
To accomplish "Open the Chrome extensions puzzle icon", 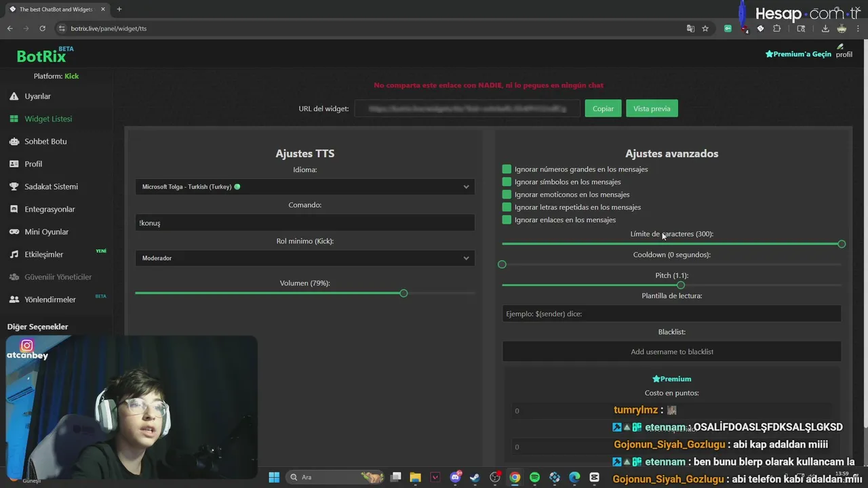I will (777, 28).
